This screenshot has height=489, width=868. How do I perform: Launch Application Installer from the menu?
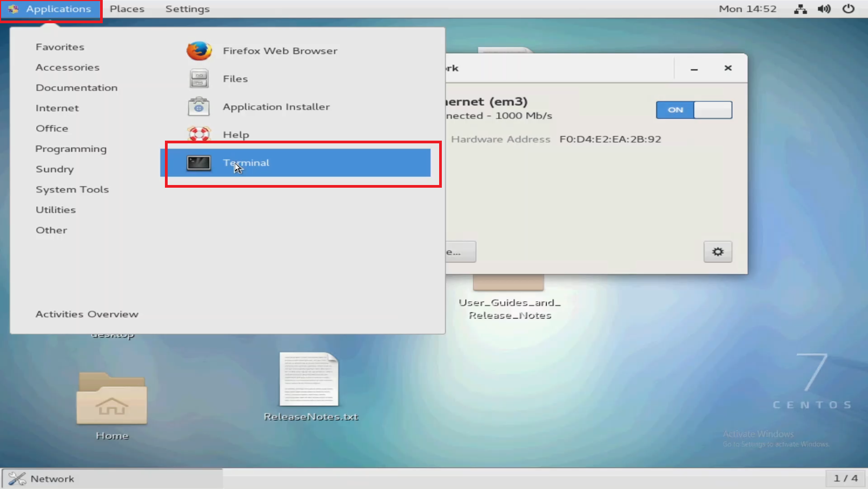[x=295, y=107]
